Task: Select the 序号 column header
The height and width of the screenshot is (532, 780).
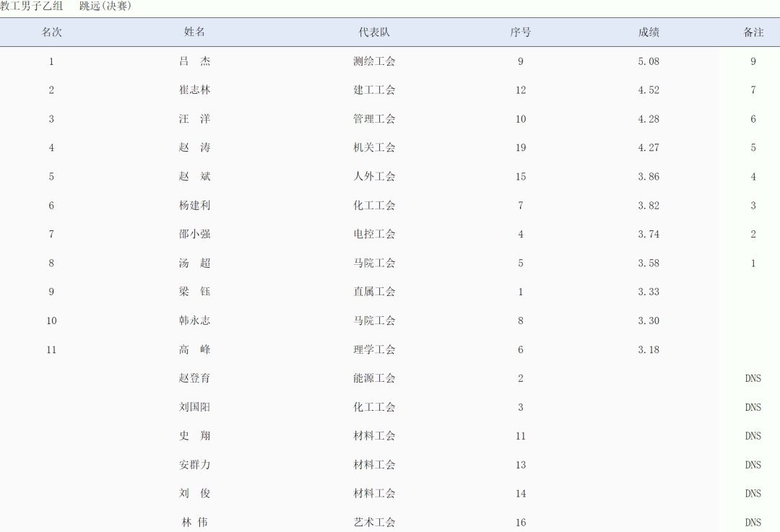Action: point(521,32)
